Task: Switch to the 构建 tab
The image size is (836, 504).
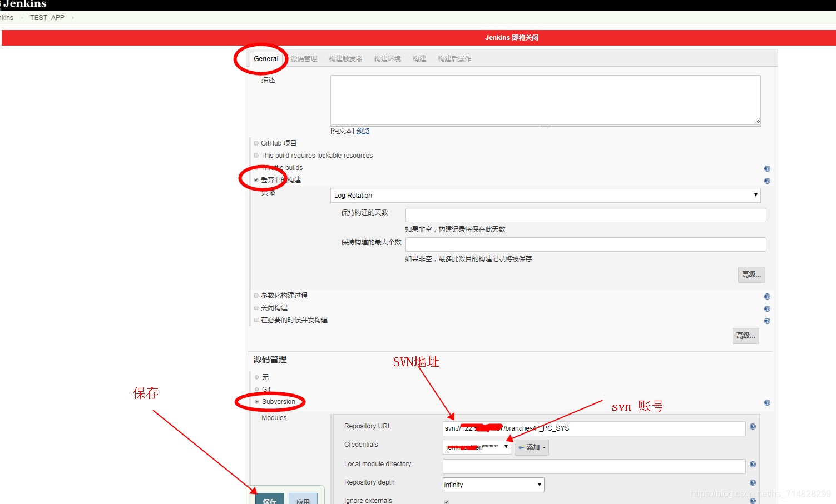Action: (x=419, y=58)
